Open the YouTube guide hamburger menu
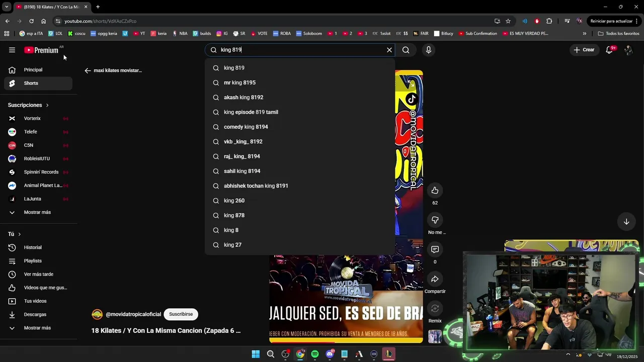644x362 pixels. click(12, 50)
